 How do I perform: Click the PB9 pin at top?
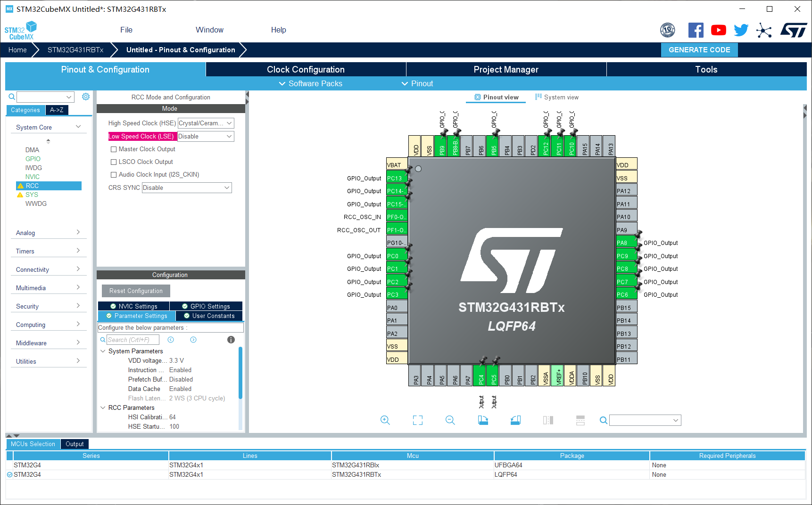[x=441, y=146]
